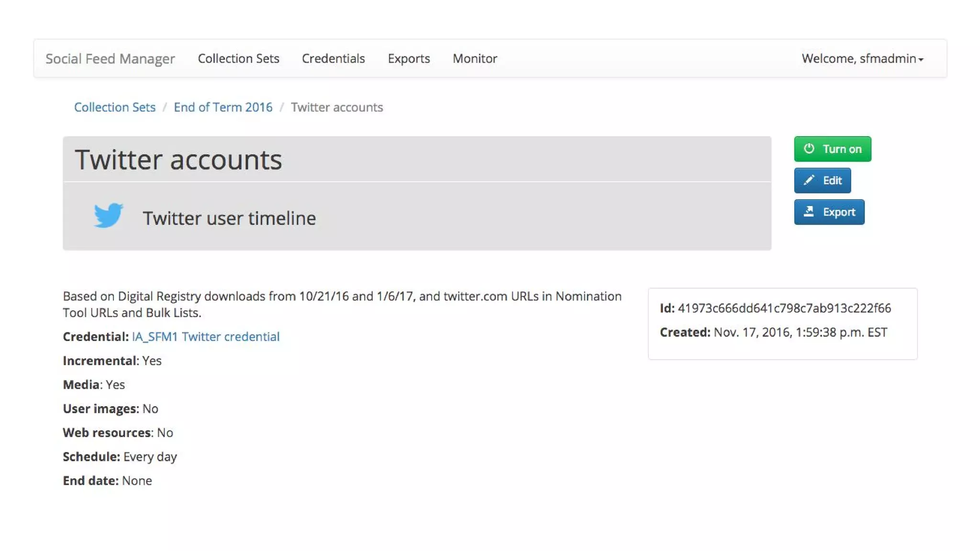Open the Monitor page
This screenshot has height=551, width=980.
[475, 58]
